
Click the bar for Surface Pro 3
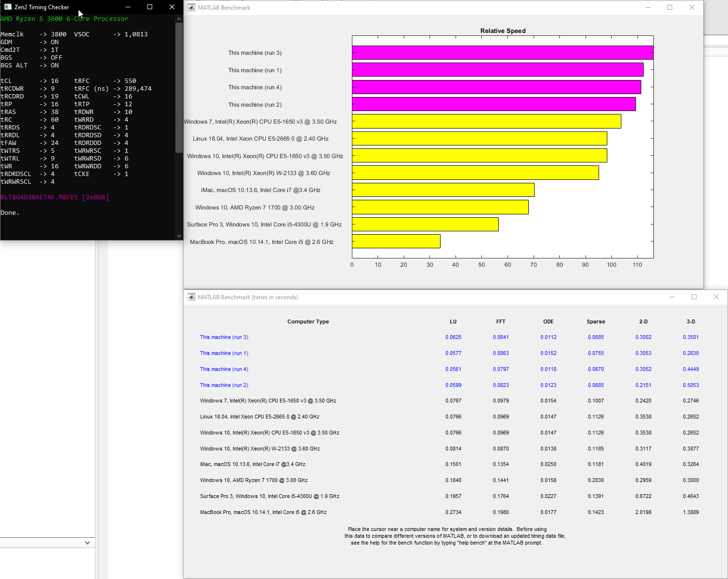(x=425, y=224)
